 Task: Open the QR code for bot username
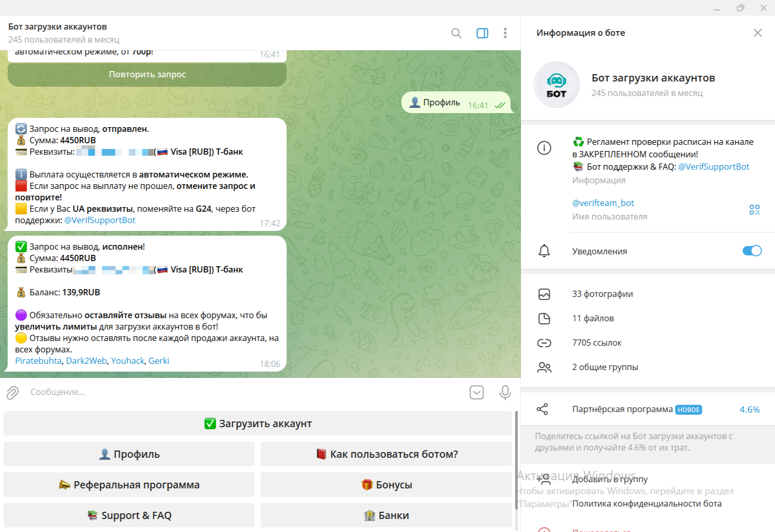click(x=754, y=210)
